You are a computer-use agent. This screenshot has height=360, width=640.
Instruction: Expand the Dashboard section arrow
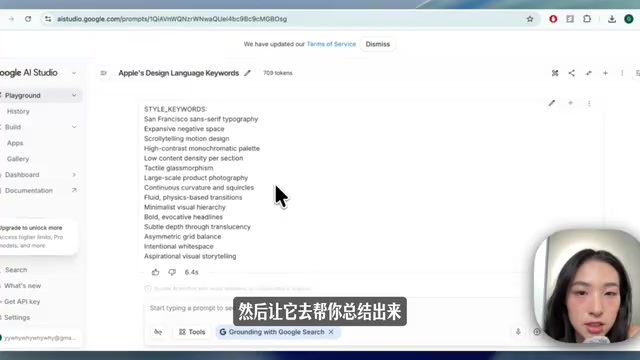point(74,175)
